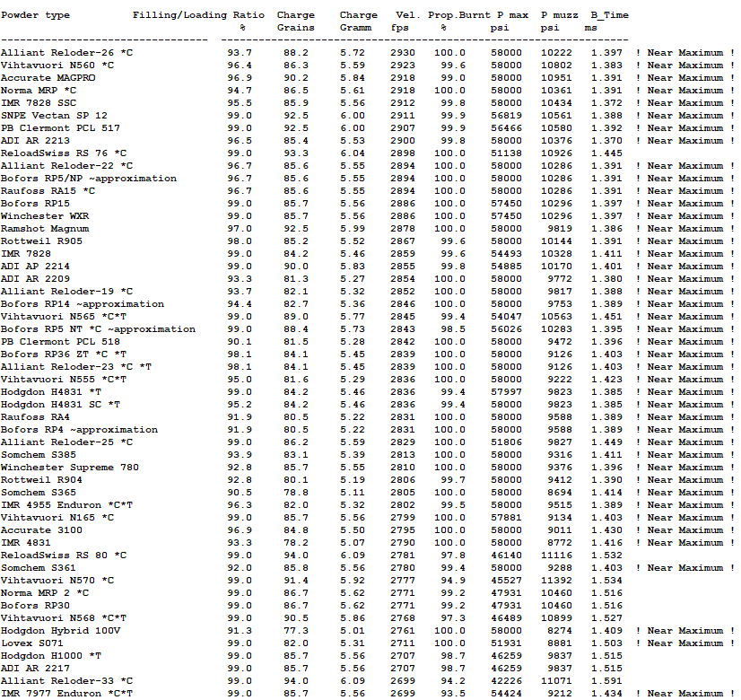Viewport: 741px width, 700px height.
Task: Select the "Hodgdon H4831 SC *T" powder name
Action: (60, 405)
